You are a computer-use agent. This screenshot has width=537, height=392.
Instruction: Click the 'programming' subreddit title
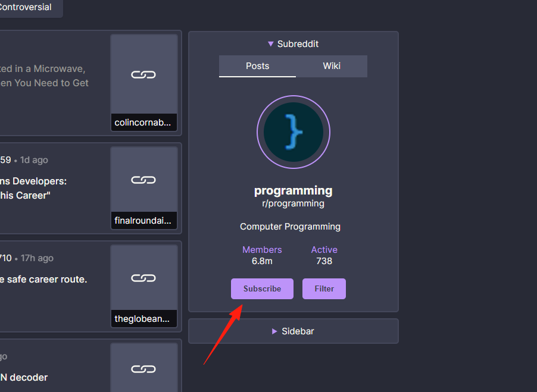(293, 190)
